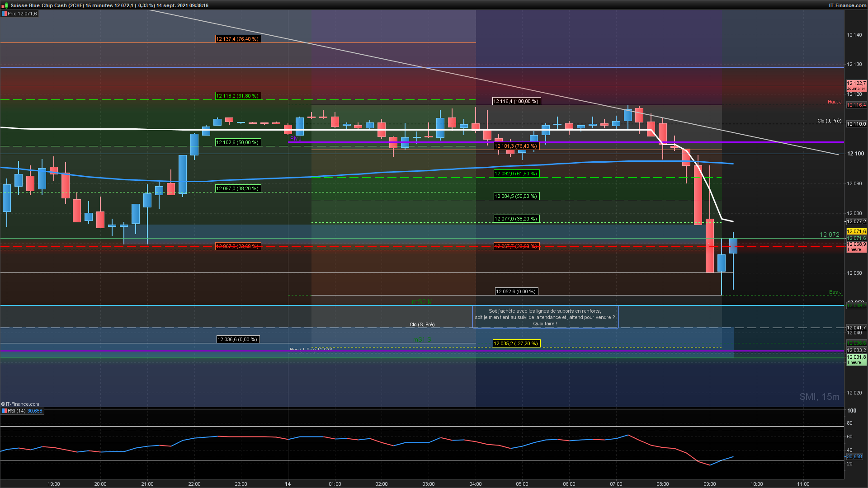The height and width of the screenshot is (488, 868).
Task: Select the 12 118,2 (61,80 %) Fibonacci label
Action: click(x=237, y=96)
